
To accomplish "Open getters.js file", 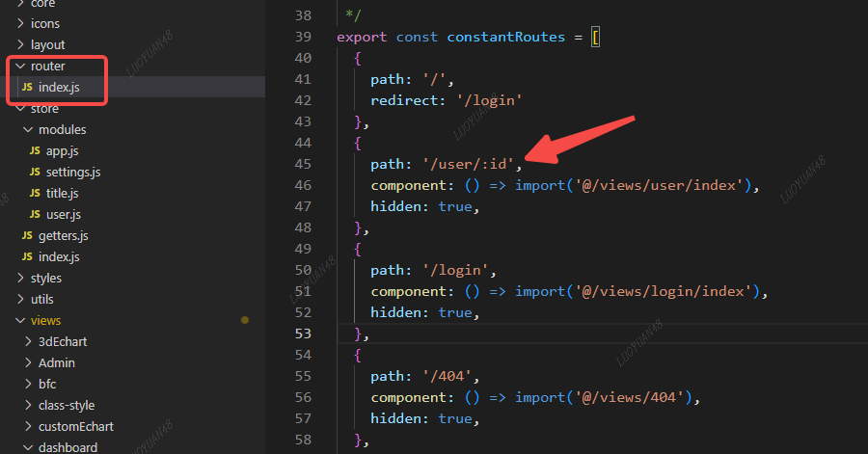I will [63, 235].
